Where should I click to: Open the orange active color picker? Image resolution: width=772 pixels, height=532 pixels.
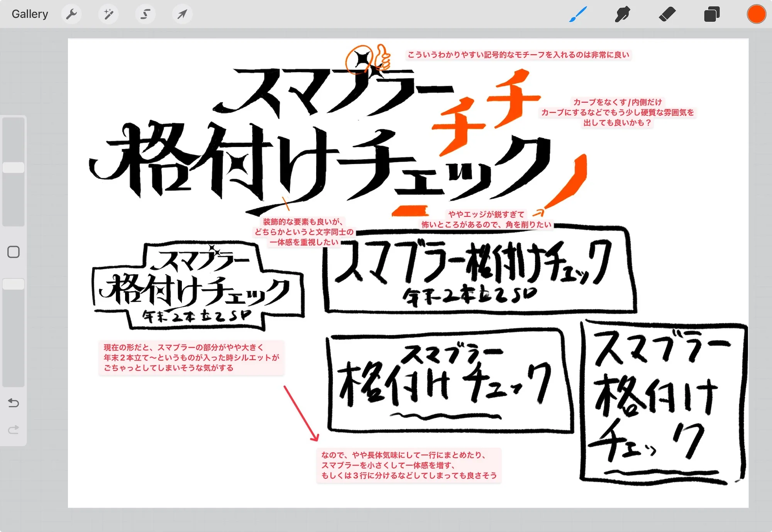coord(756,14)
